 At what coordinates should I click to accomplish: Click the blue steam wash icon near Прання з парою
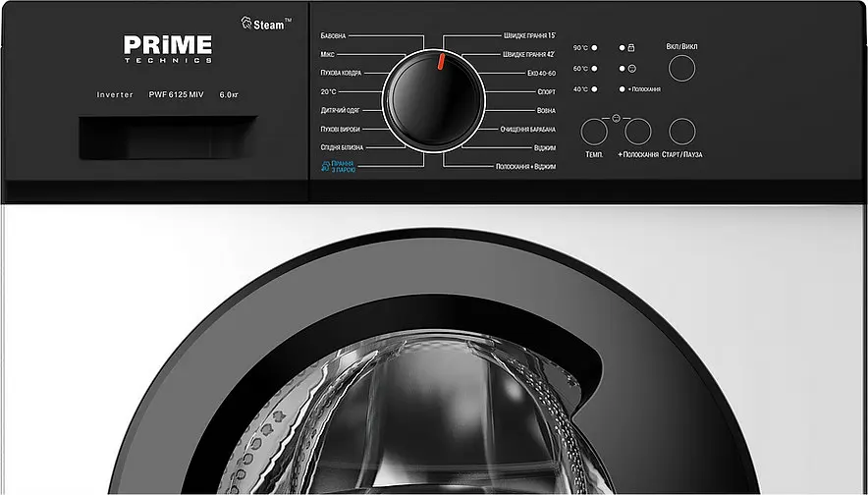(326, 167)
